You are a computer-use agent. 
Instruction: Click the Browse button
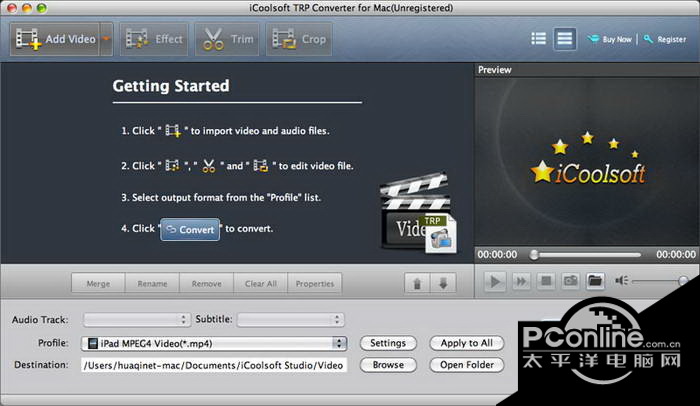point(388,365)
